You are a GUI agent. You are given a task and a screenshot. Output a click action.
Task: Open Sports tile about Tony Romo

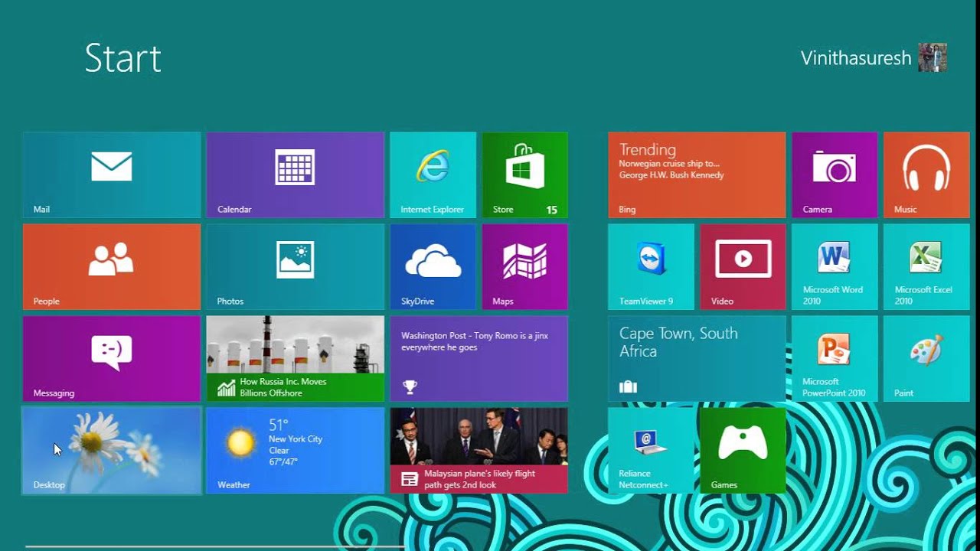coord(479,359)
